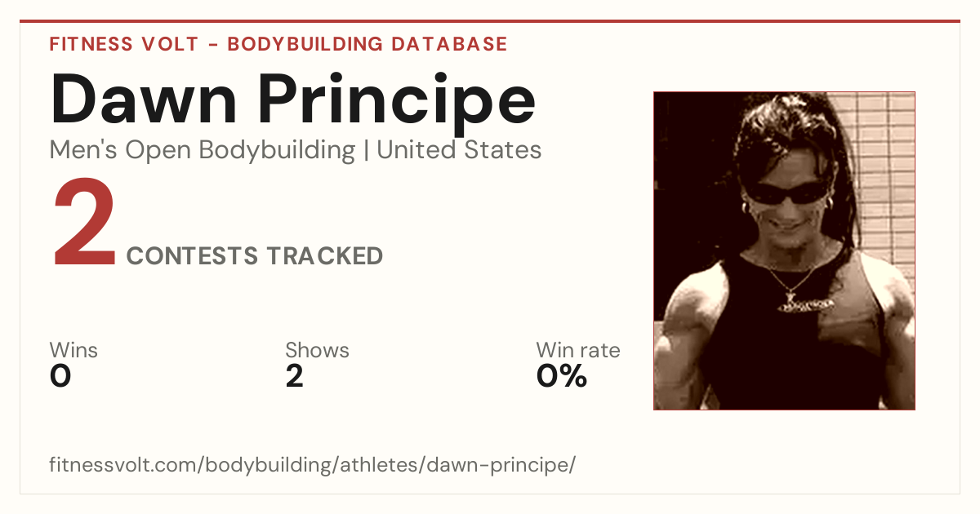Click the Dawn Principe name heading
Viewport: 980px width, 514px height.
tap(293, 99)
